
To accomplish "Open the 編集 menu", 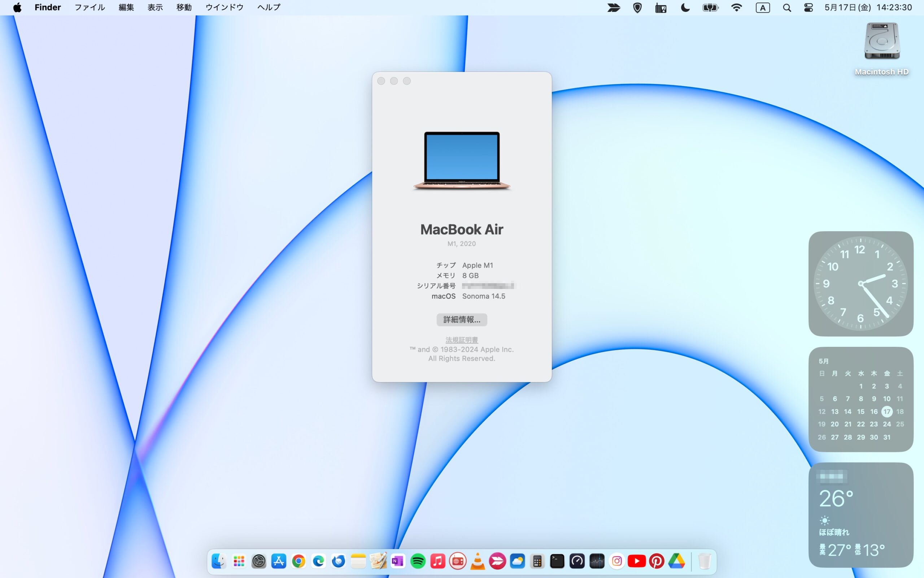I will [126, 8].
